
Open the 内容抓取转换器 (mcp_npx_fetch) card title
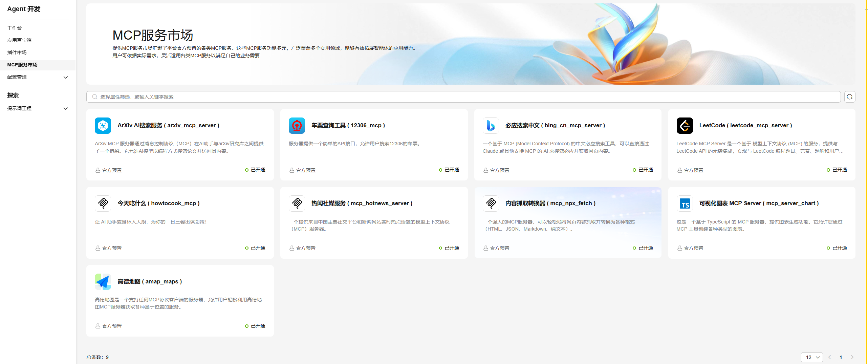pos(550,204)
